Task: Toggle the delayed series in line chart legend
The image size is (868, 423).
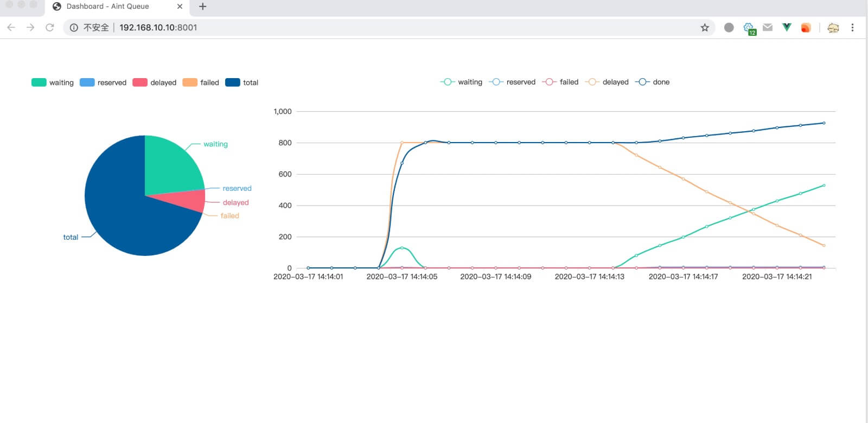Action: [x=608, y=82]
